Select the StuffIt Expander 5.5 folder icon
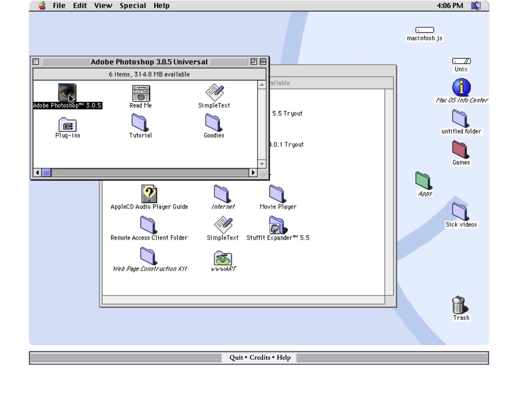 (x=278, y=225)
